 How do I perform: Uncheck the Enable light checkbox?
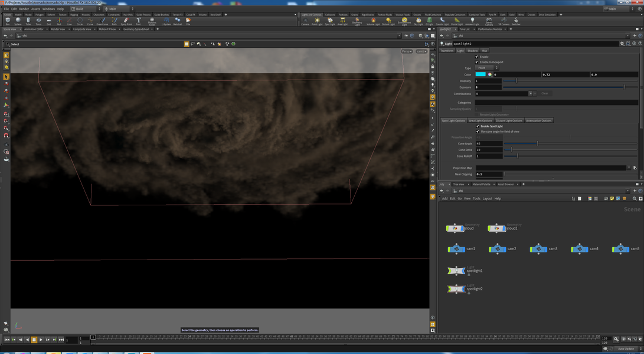tap(477, 57)
